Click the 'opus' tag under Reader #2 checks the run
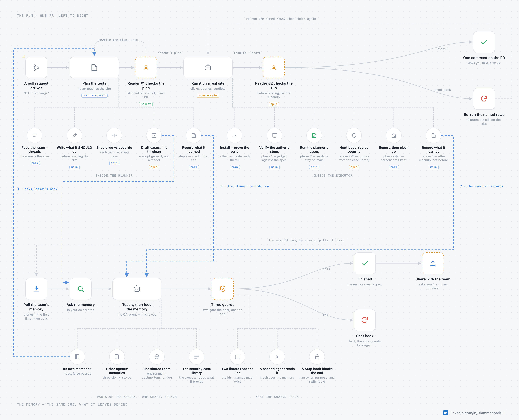Image resolution: width=519 pixels, height=420 pixels. click(274, 104)
